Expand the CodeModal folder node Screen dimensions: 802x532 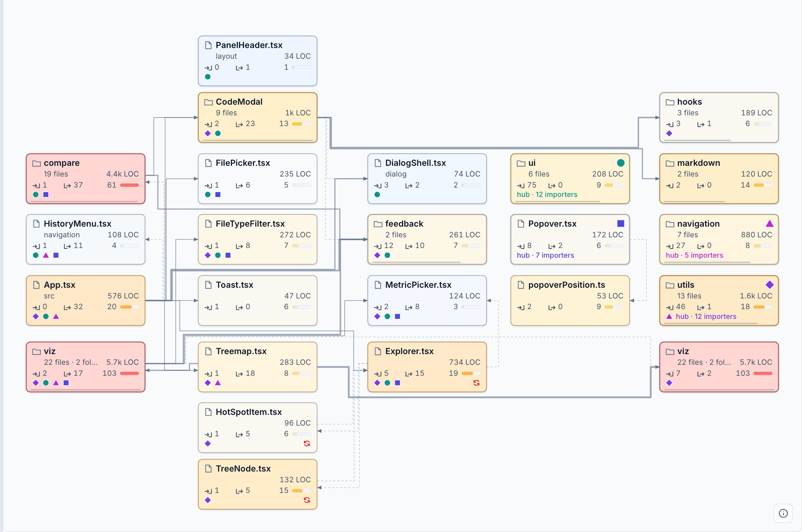click(258, 117)
